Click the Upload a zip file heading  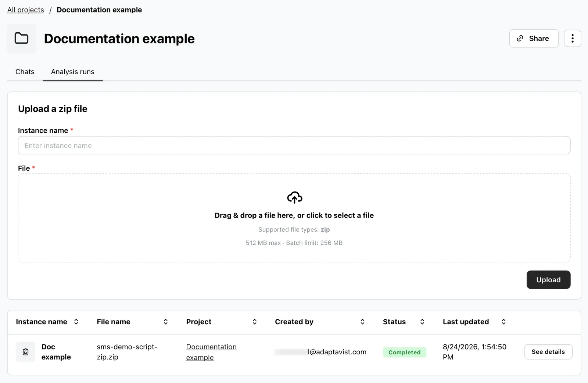click(53, 109)
